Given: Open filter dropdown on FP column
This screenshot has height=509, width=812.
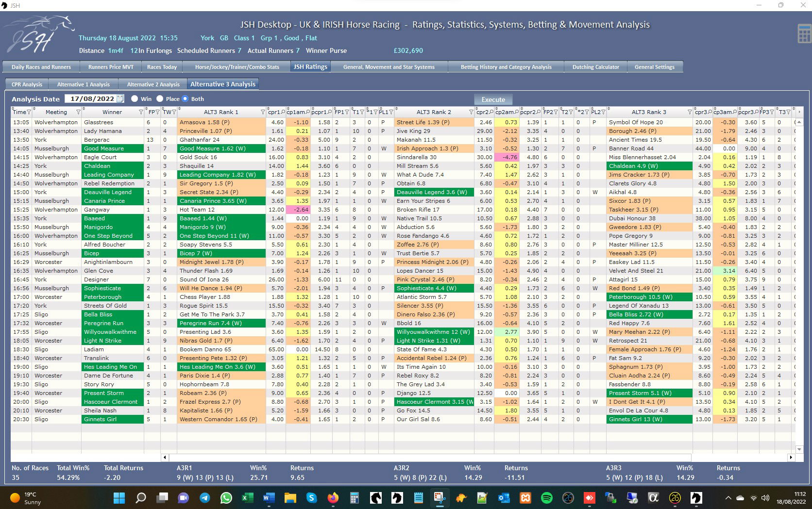Looking at the screenshot, I should 157,112.
